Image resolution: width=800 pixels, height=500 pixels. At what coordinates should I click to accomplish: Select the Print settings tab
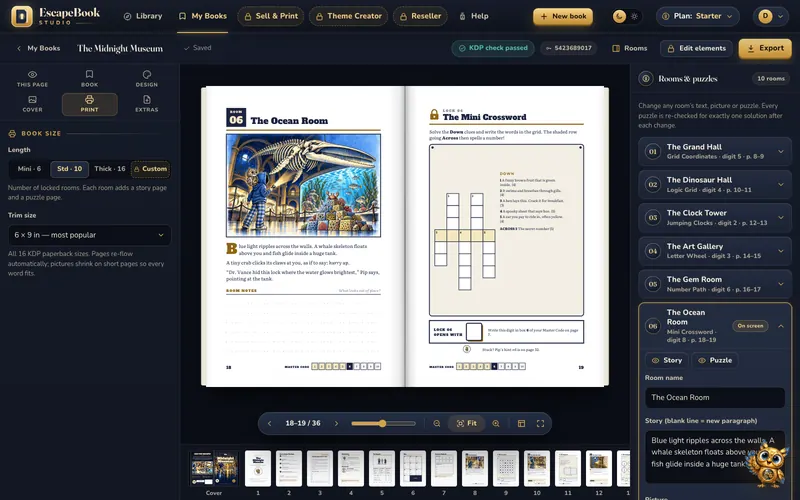click(89, 104)
